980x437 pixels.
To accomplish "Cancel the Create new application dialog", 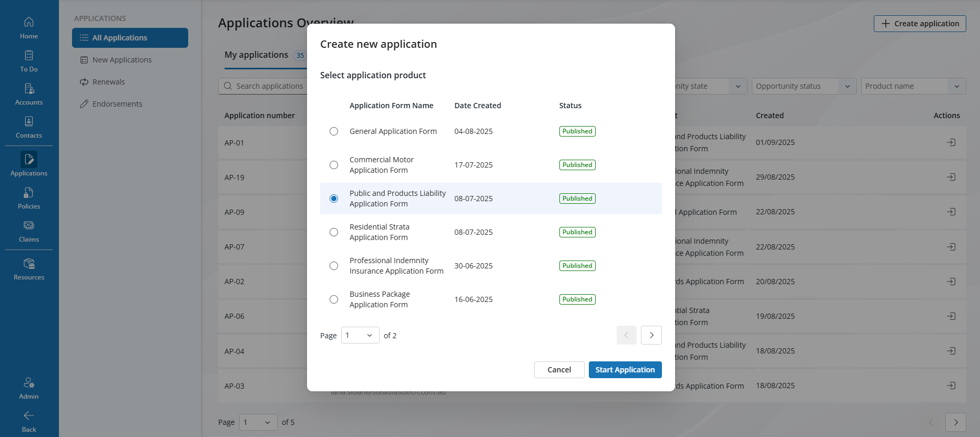I will 559,370.
